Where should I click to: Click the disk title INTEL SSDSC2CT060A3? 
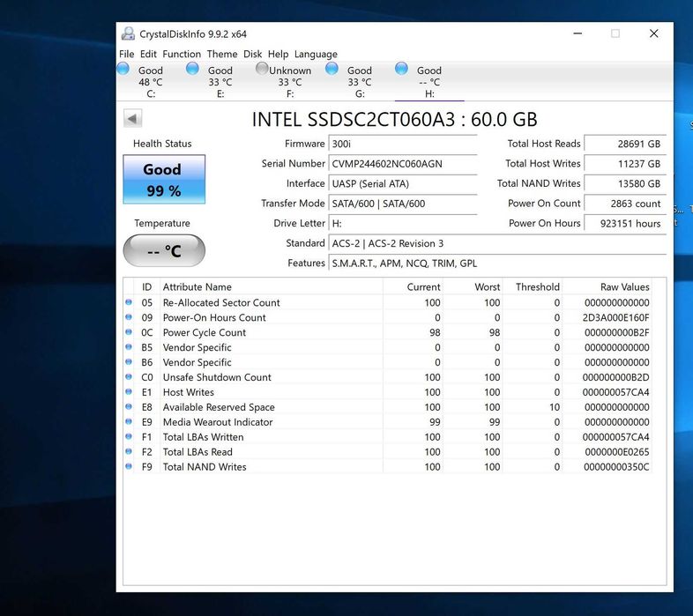[x=354, y=119]
